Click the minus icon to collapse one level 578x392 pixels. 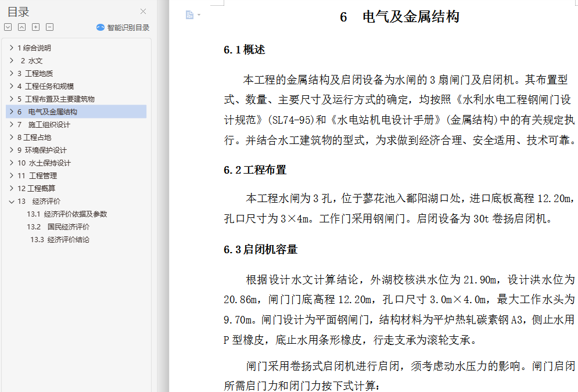(50, 27)
